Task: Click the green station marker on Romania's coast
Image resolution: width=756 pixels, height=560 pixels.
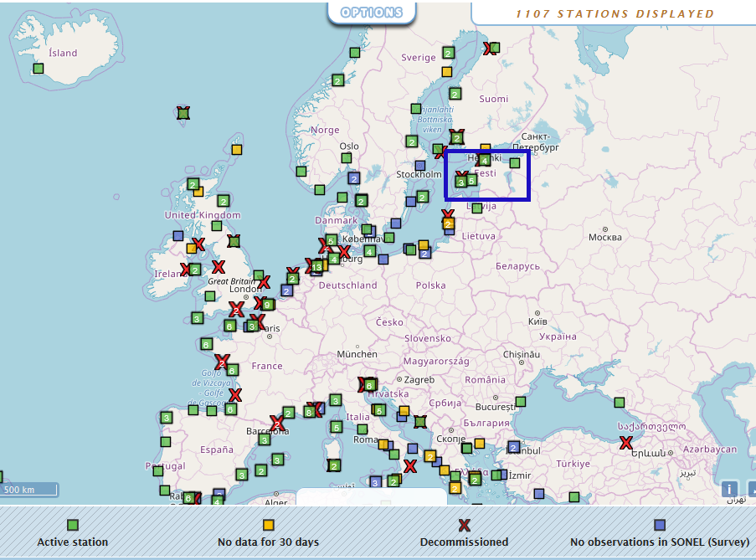Action: pyautogui.click(x=521, y=402)
